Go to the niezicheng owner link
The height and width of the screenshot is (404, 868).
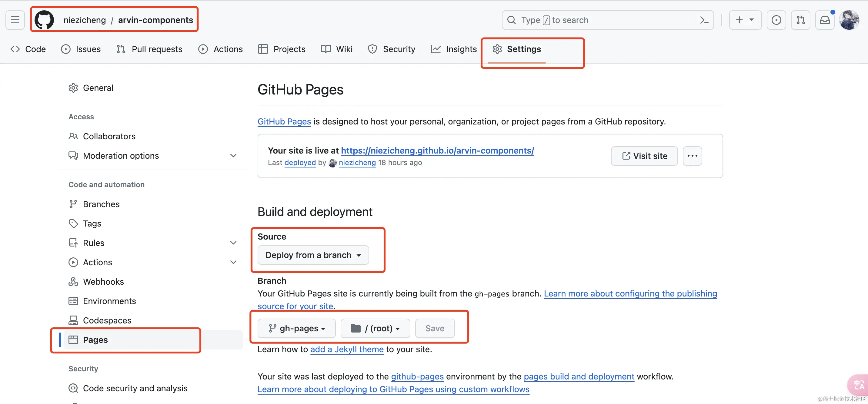click(x=85, y=20)
